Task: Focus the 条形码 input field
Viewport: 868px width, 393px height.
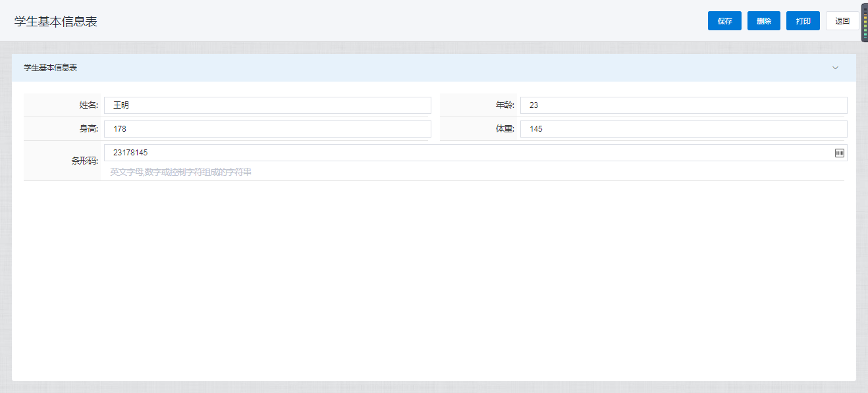Action: [475, 153]
